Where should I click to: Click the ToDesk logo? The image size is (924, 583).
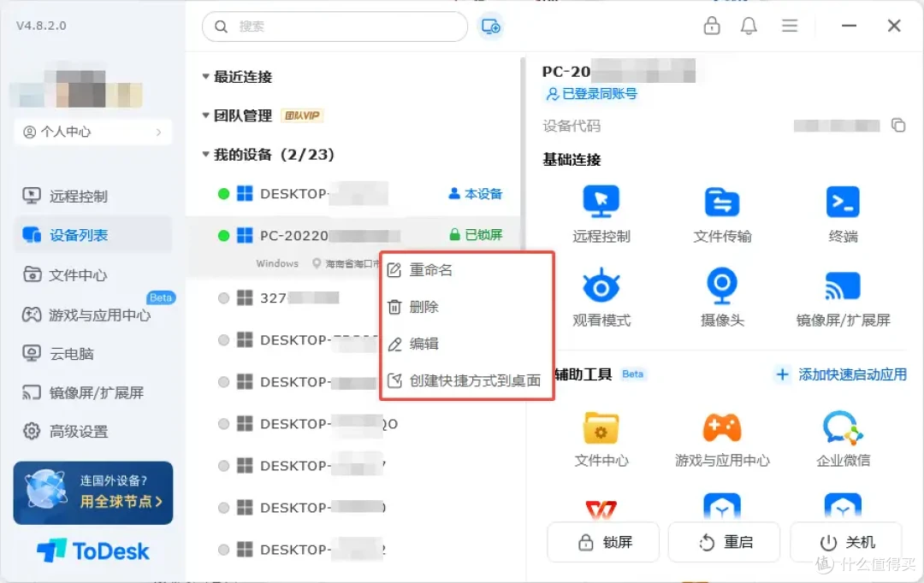pos(93,551)
